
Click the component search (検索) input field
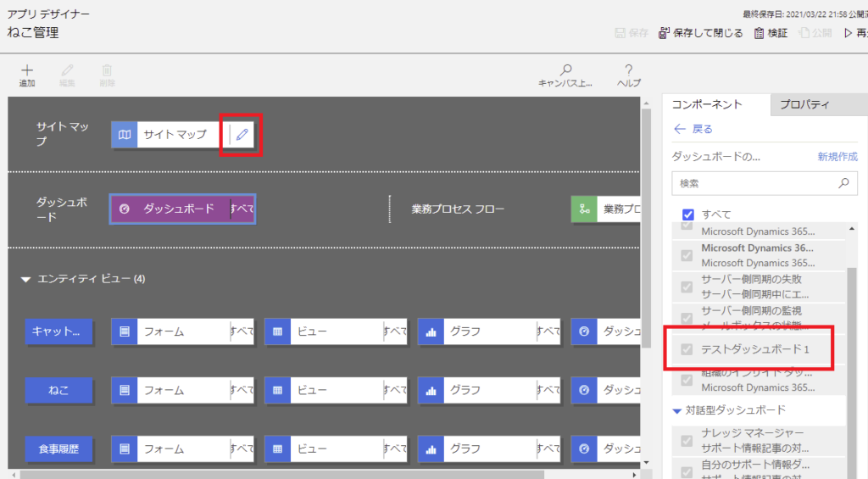coord(765,183)
